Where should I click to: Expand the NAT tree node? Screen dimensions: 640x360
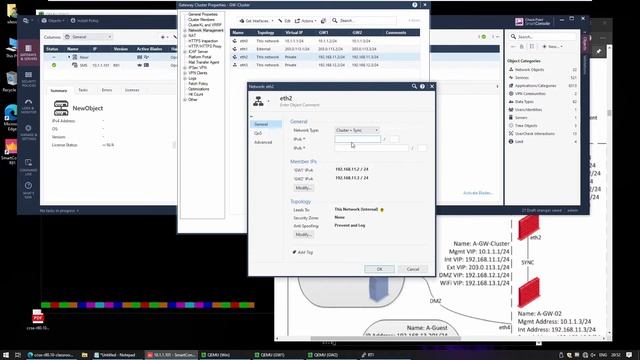pyautogui.click(x=185, y=36)
